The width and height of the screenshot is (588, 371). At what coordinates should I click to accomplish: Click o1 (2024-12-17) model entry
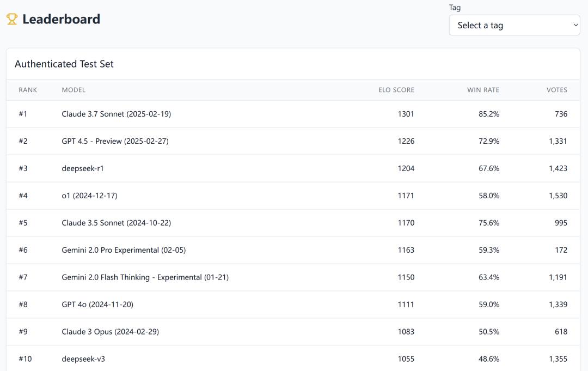point(89,196)
